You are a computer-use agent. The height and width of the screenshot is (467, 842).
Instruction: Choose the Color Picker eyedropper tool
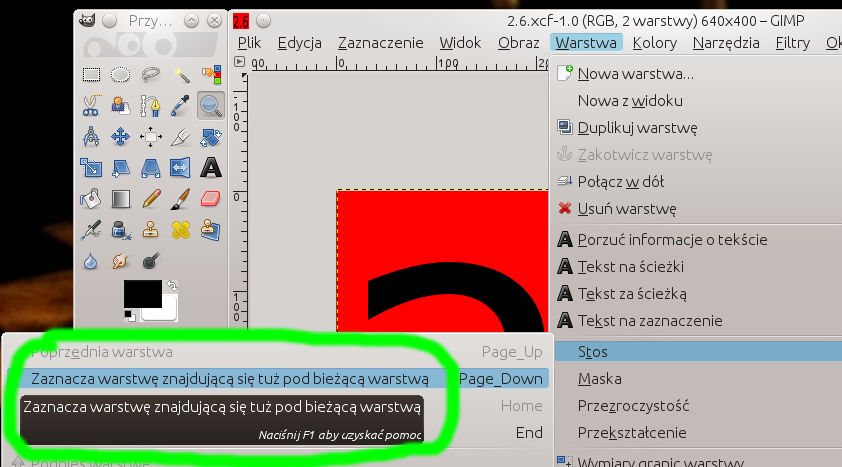coord(181,105)
